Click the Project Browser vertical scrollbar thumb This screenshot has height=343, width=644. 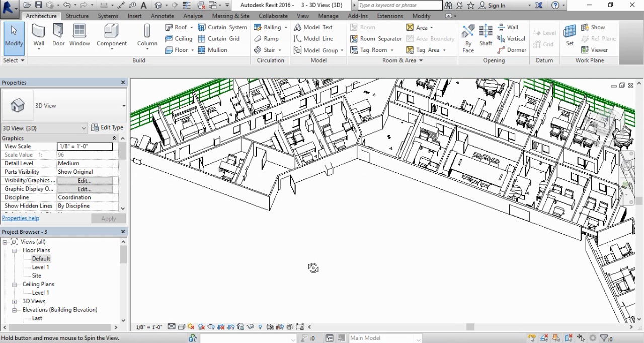[123, 255]
